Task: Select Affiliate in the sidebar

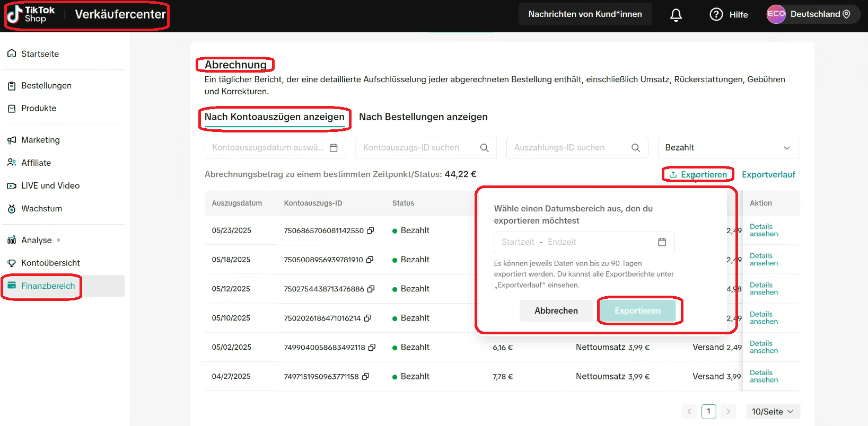Action: pyautogui.click(x=36, y=163)
